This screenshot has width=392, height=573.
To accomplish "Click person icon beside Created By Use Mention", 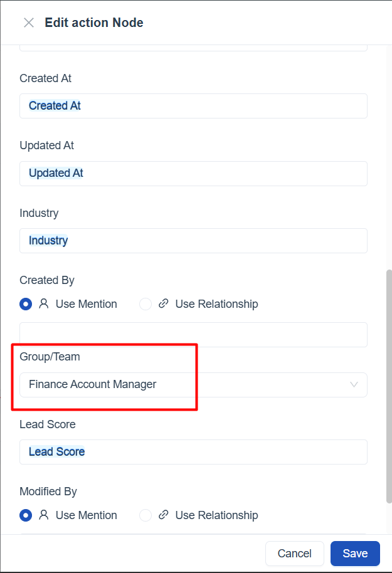I will 44,304.
